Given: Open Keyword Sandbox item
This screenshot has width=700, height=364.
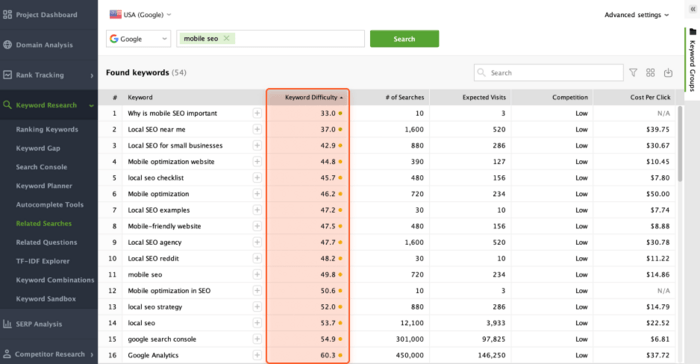Looking at the screenshot, I should (46, 299).
